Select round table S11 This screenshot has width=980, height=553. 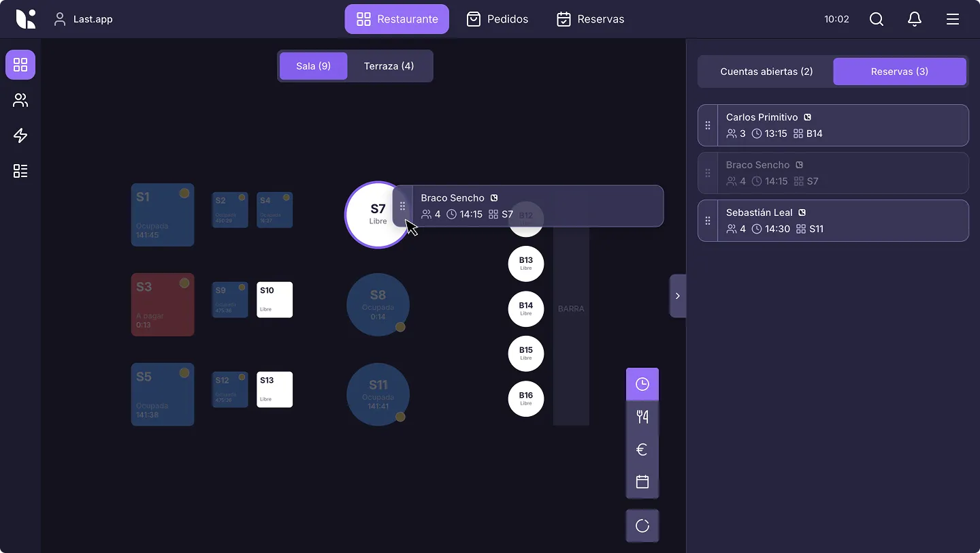pyautogui.click(x=378, y=394)
